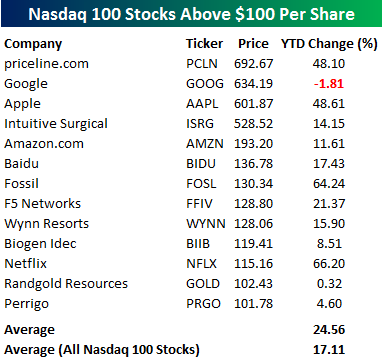Viewport: 383px width, 362px height.
Task: Click the priceline.com company name
Action: (x=46, y=64)
